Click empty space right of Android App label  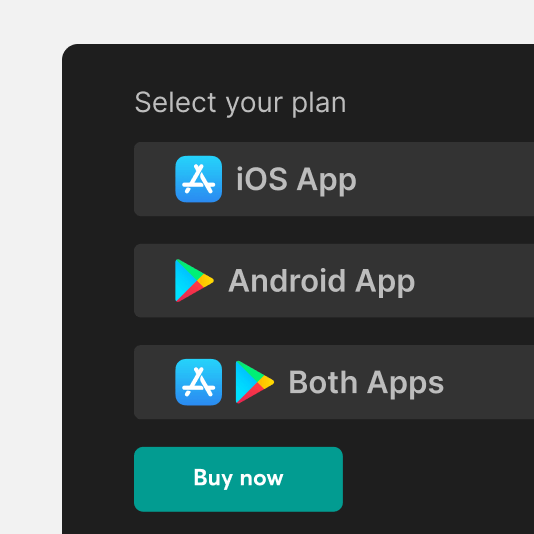[x=477, y=281]
